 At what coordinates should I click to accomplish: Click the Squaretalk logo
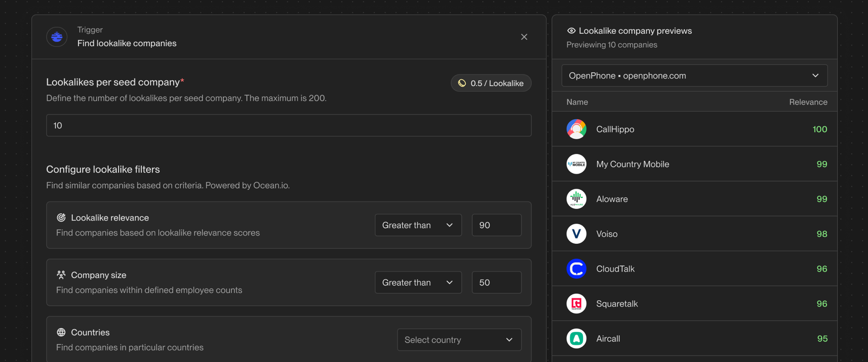[x=576, y=304]
